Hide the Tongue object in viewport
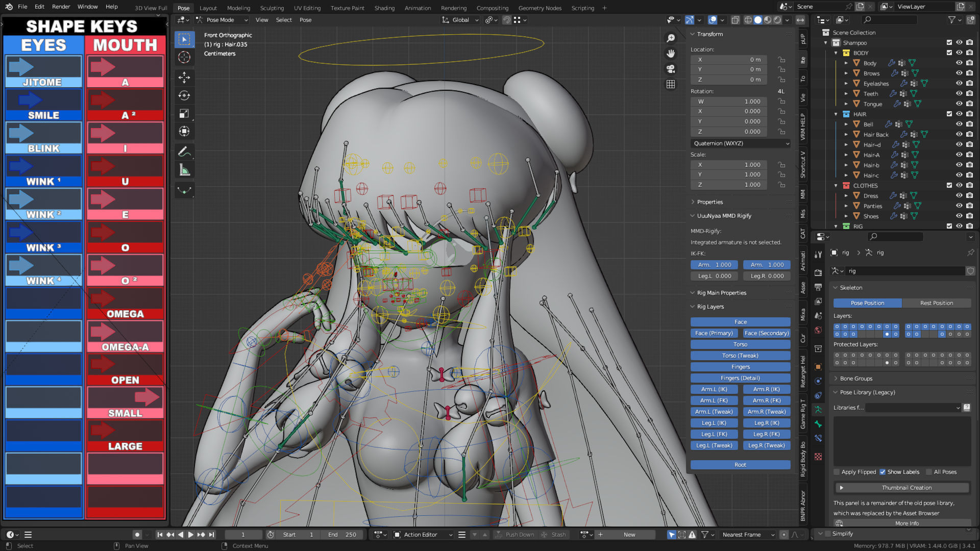Screen dimensions: 980x551 [x=959, y=104]
